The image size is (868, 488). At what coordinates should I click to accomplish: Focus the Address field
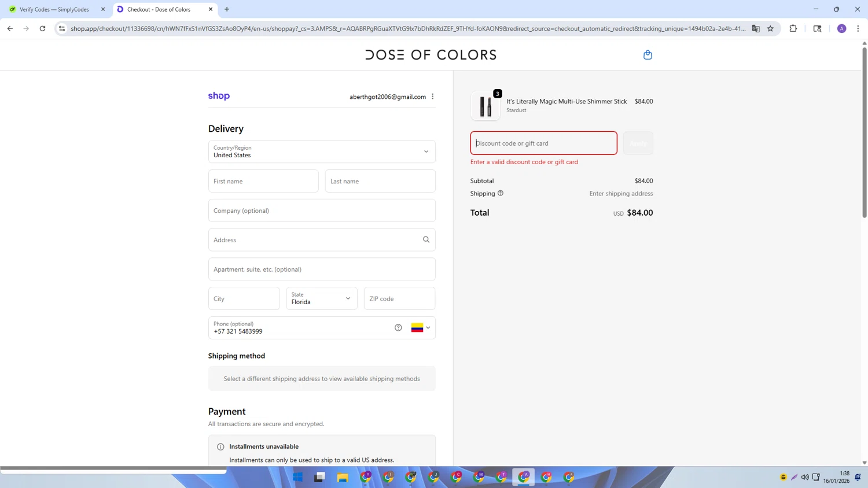(322, 240)
